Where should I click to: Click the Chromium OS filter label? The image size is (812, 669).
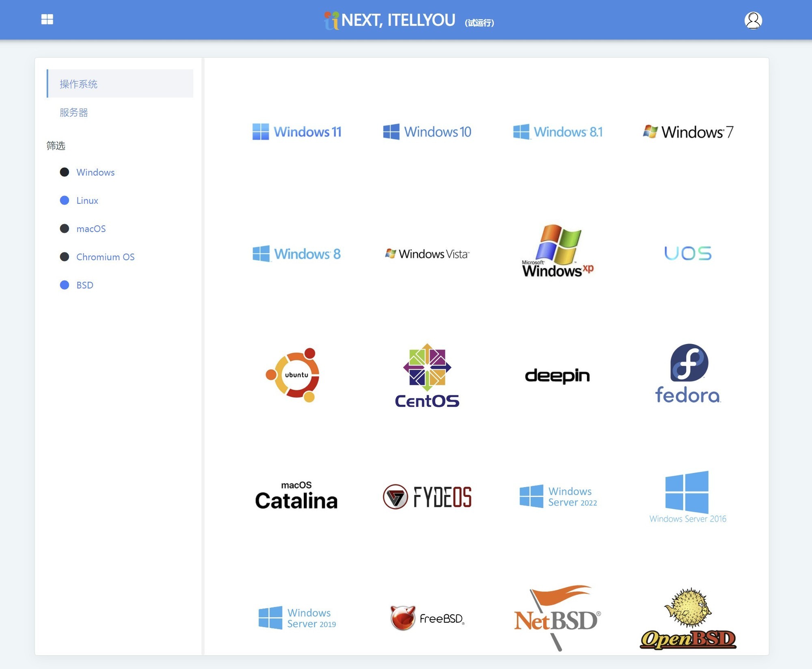pos(106,257)
